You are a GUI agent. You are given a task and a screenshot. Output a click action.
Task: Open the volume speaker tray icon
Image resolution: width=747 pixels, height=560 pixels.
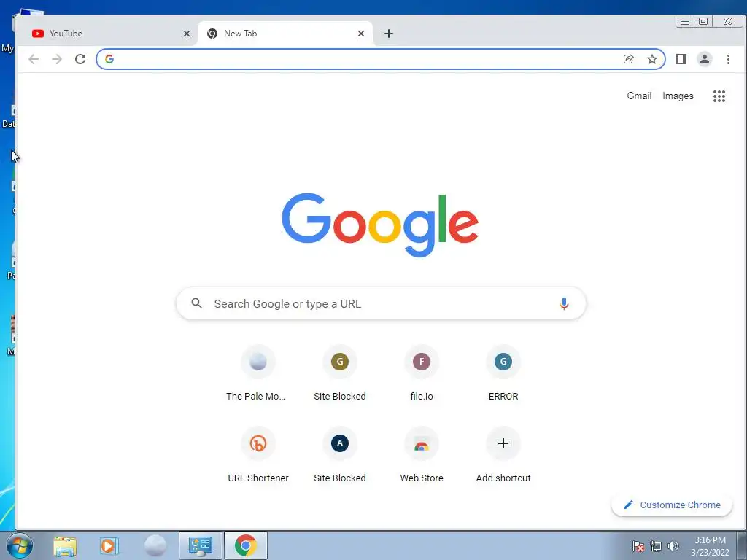pyautogui.click(x=673, y=546)
